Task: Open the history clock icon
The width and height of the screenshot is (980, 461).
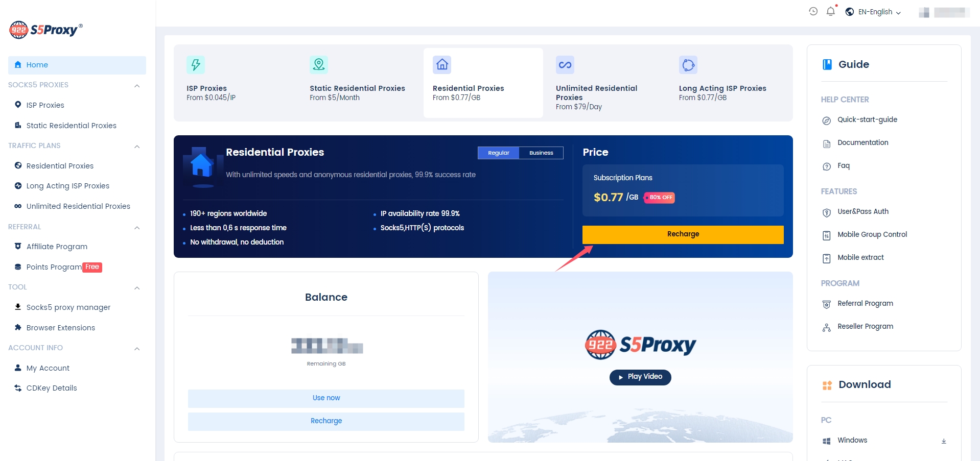Action: pyautogui.click(x=813, y=11)
